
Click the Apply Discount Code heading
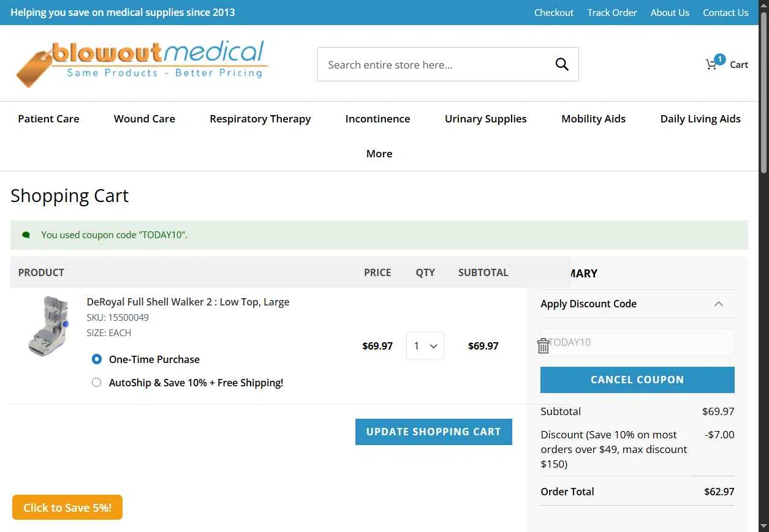pos(588,304)
